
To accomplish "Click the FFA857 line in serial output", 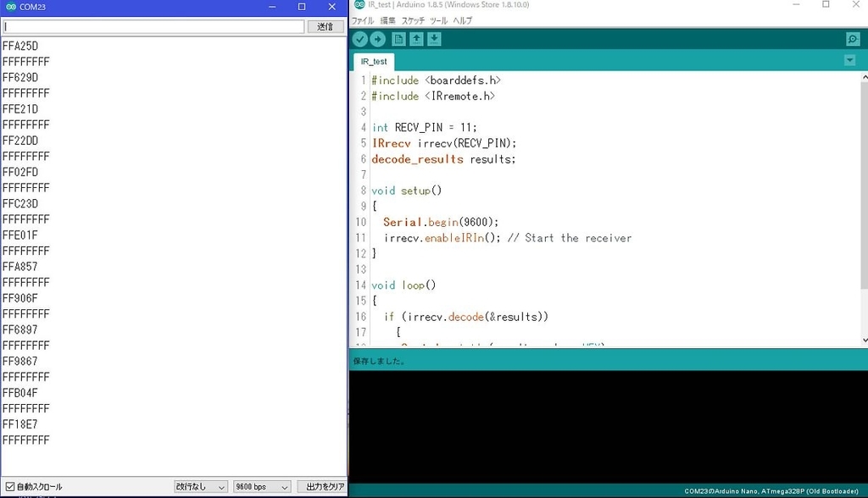I will click(x=20, y=267).
